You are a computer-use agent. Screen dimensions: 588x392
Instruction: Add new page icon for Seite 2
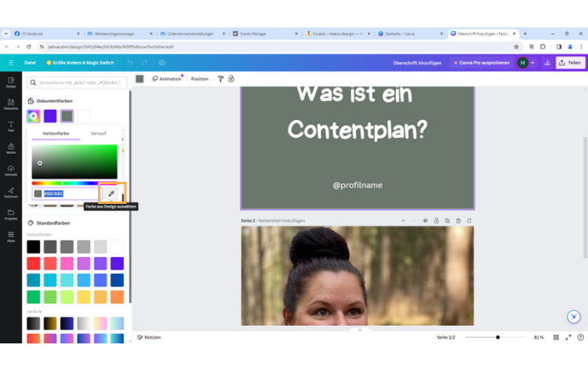tap(470, 220)
